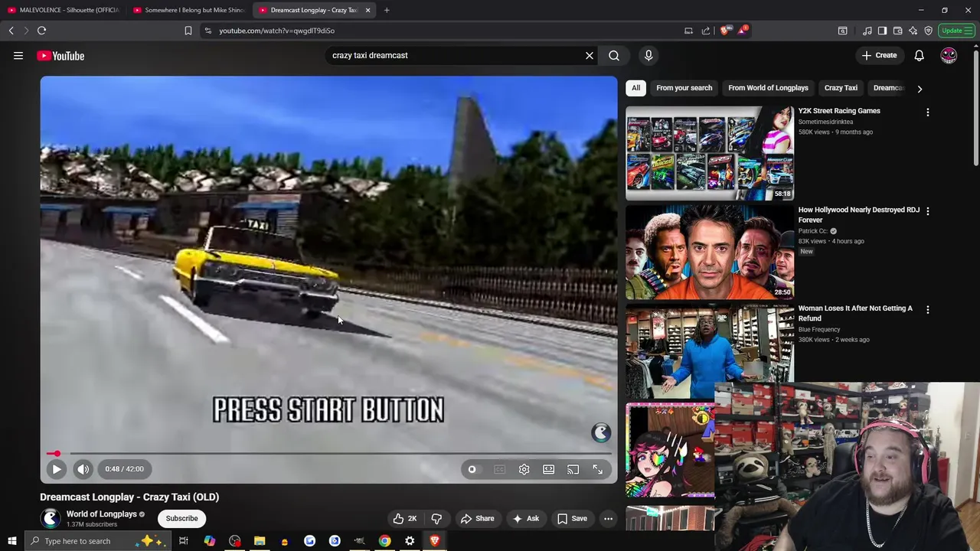
Task: Subscribe to World of Longplays
Action: pyautogui.click(x=182, y=519)
